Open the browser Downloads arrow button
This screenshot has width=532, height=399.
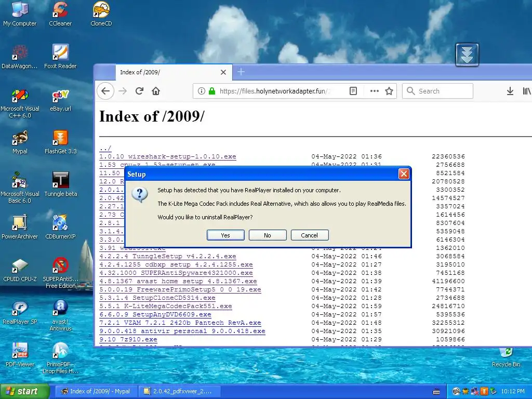(510, 91)
